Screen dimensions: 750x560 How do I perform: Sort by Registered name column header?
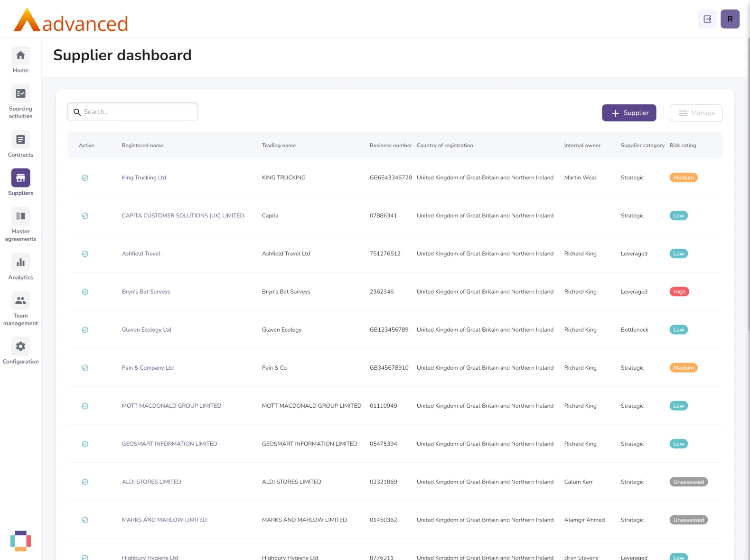(142, 146)
